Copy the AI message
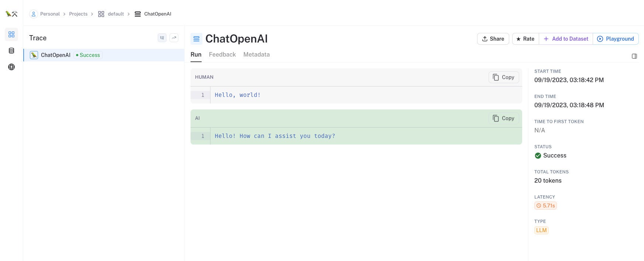Image resolution: width=644 pixels, height=261 pixels. click(x=504, y=118)
